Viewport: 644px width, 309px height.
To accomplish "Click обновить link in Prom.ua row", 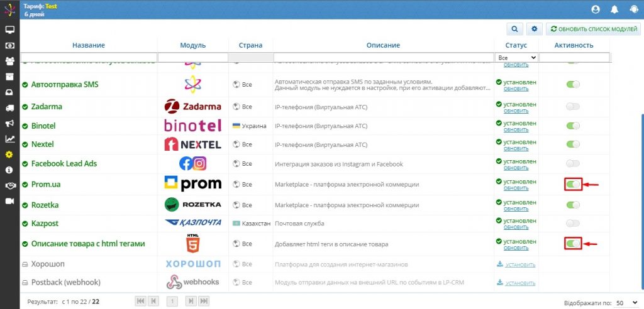I will (x=516, y=188).
